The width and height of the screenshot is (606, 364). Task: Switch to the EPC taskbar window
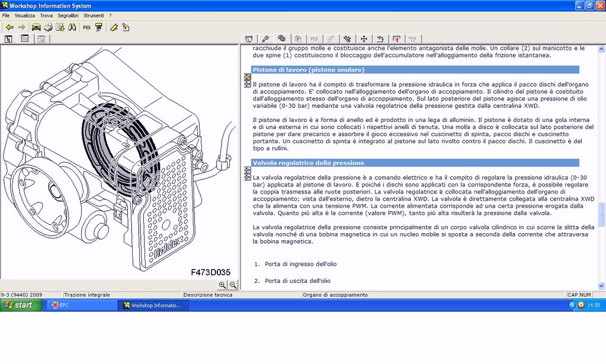(x=82, y=305)
